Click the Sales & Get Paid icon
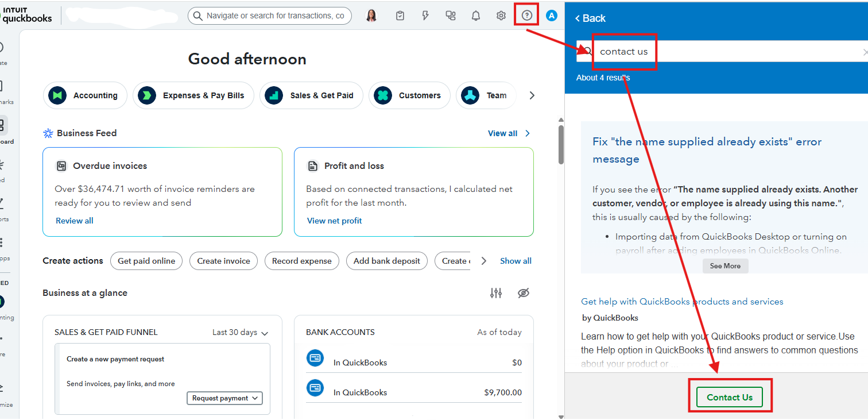The image size is (868, 420). click(274, 95)
